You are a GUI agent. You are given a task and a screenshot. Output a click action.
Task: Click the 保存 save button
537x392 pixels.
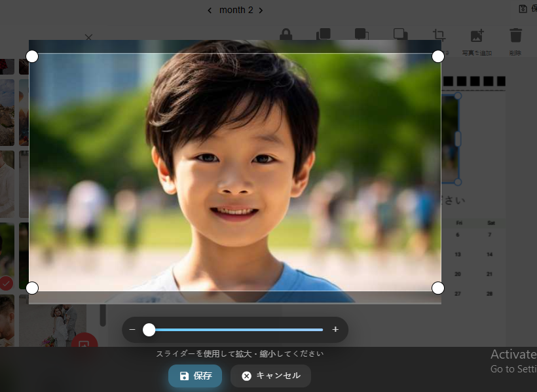194,376
